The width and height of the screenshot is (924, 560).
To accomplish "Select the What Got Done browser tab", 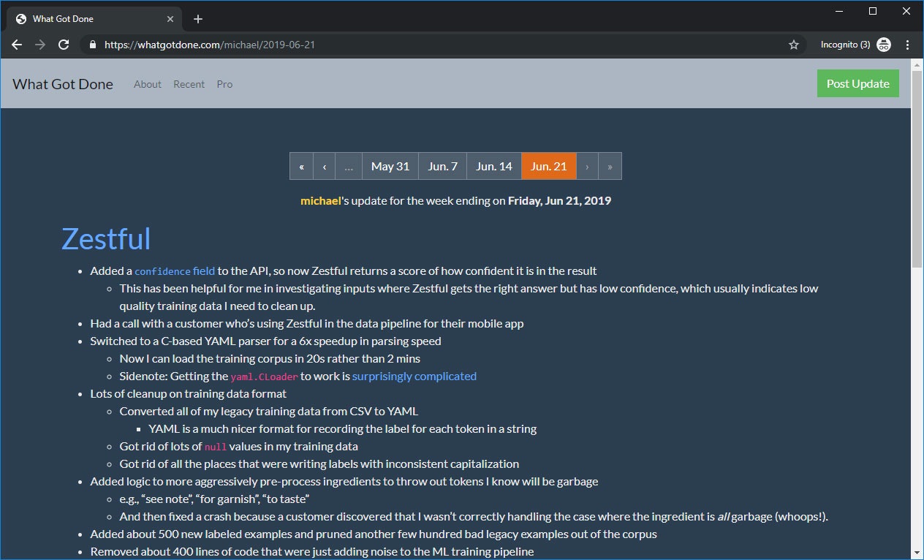I will pyautogui.click(x=94, y=19).
